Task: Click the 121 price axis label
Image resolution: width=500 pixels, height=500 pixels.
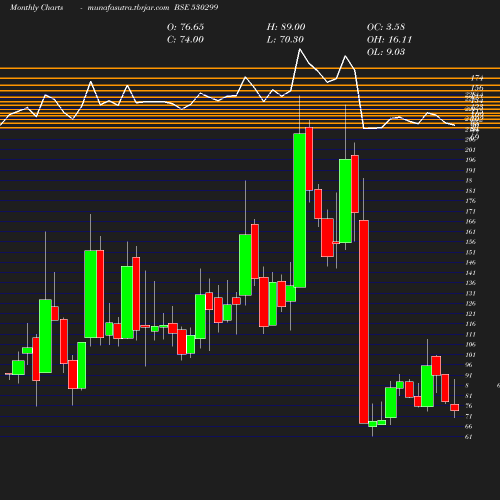Action: click(470, 314)
